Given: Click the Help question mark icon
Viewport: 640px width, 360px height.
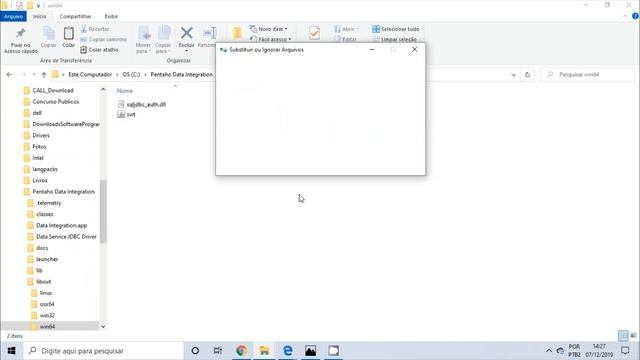Looking at the screenshot, I should click(635, 16).
